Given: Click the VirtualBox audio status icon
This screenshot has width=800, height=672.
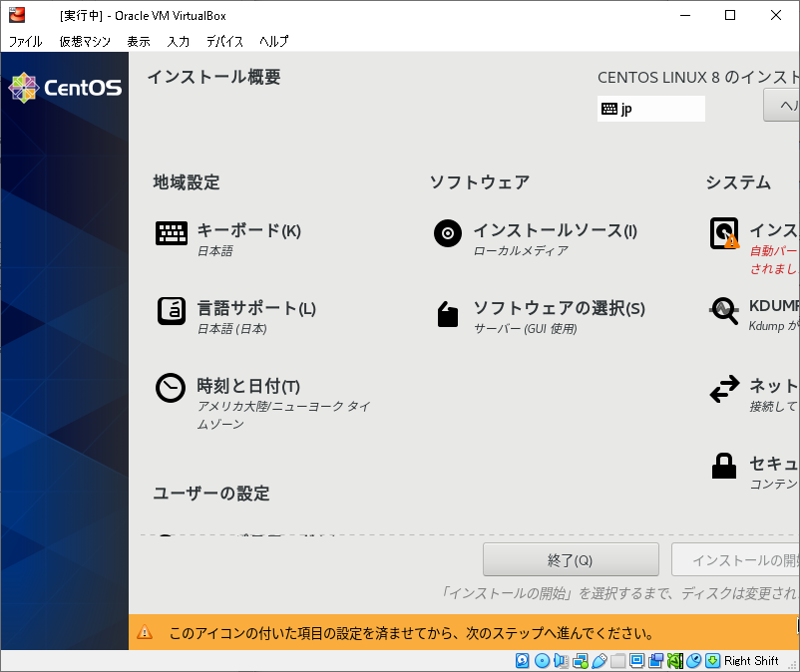Looking at the screenshot, I should coord(561,661).
